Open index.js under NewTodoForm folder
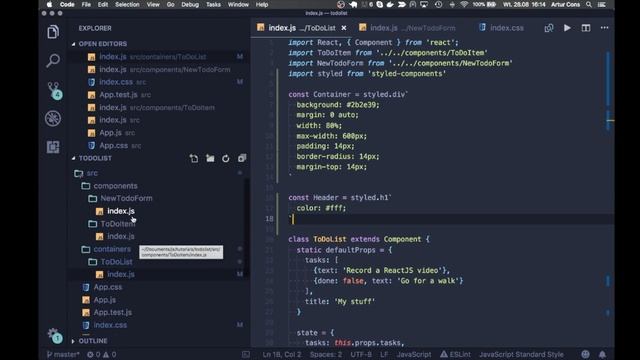This screenshot has width=640, height=360. click(120, 211)
